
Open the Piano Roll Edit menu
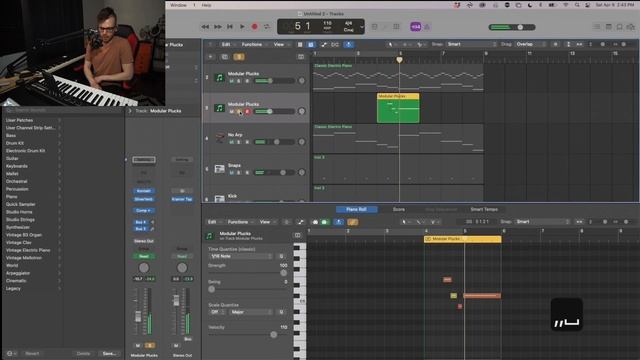(212, 222)
